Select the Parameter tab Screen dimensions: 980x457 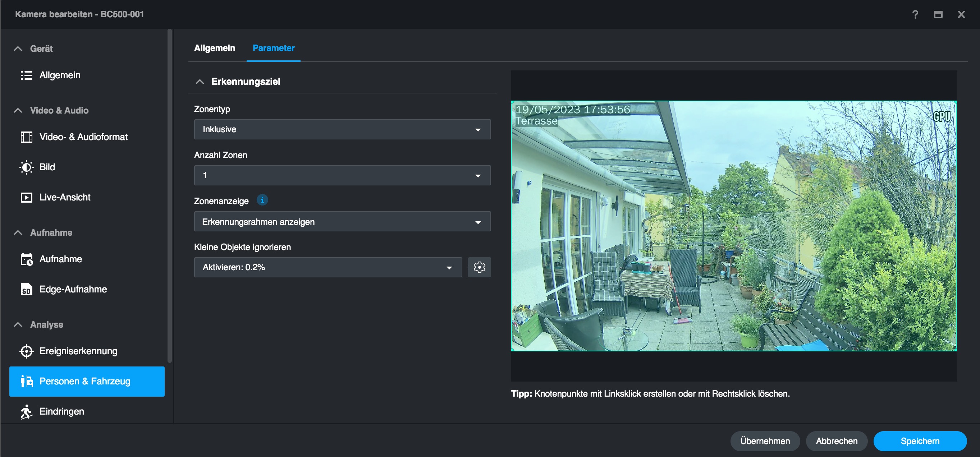(273, 48)
